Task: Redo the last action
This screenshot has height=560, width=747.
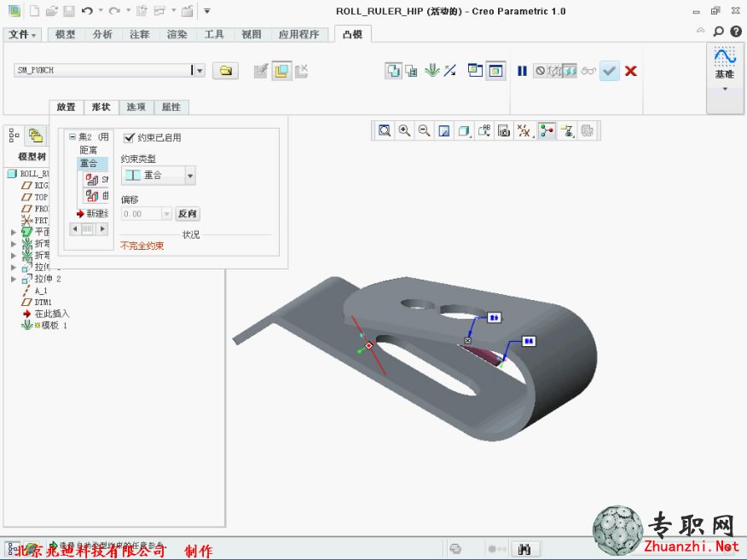Action: click(x=114, y=11)
